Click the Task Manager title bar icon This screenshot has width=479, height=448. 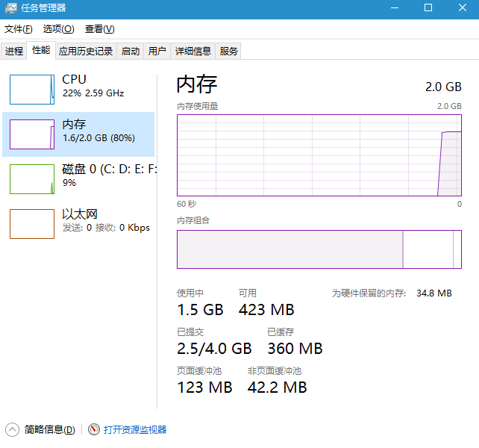tap(10, 8)
